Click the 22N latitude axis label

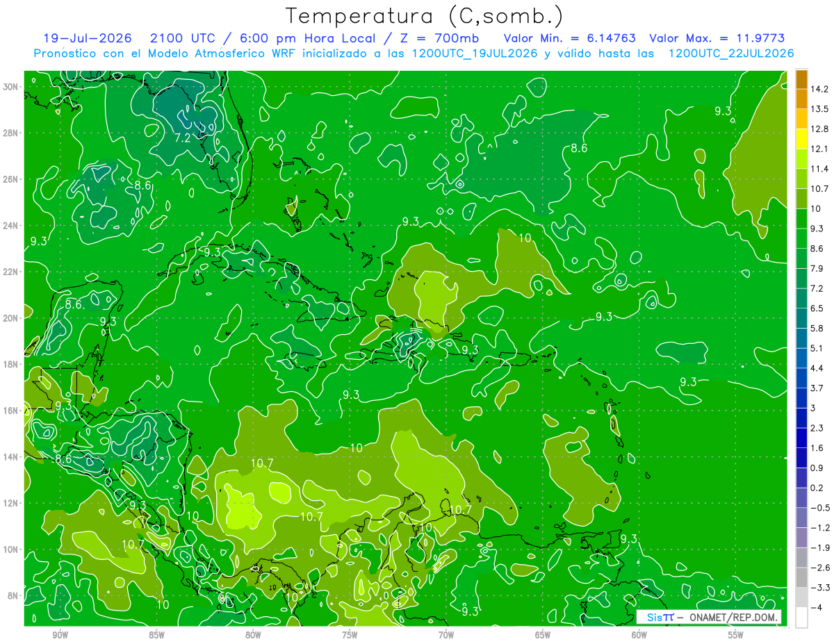[x=11, y=272]
